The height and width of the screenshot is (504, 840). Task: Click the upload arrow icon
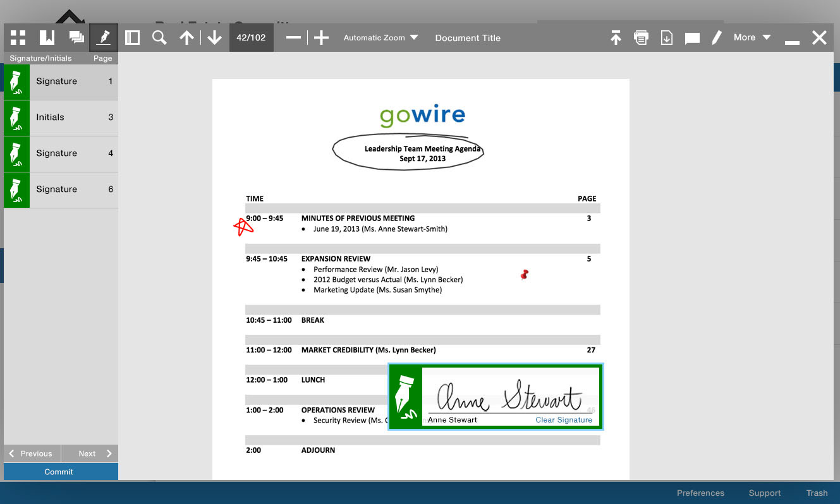click(x=616, y=38)
